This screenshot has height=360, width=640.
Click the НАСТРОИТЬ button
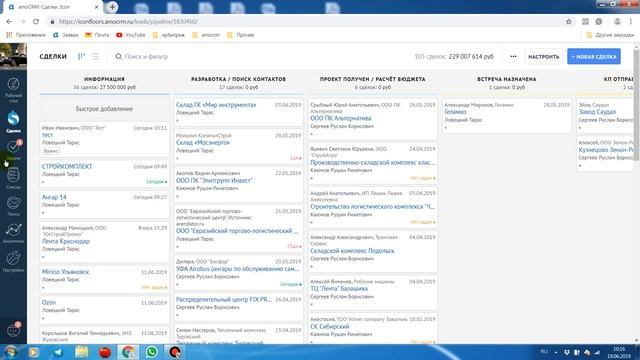click(x=543, y=56)
